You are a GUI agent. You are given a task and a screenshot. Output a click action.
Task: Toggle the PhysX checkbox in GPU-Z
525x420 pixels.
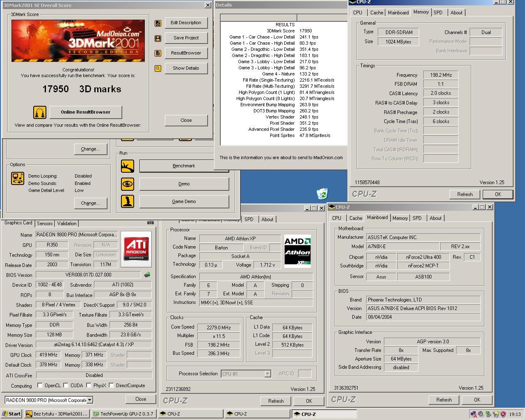[89, 385]
